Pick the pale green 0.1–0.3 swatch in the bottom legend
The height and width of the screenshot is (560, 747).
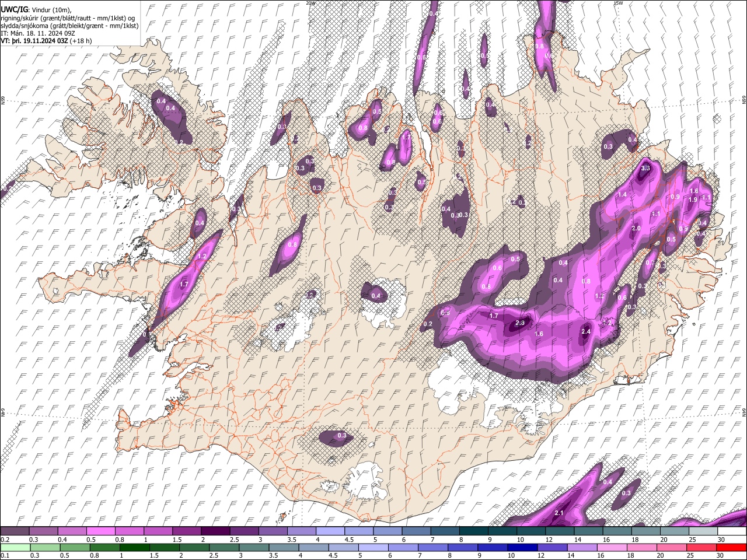tap(15, 548)
